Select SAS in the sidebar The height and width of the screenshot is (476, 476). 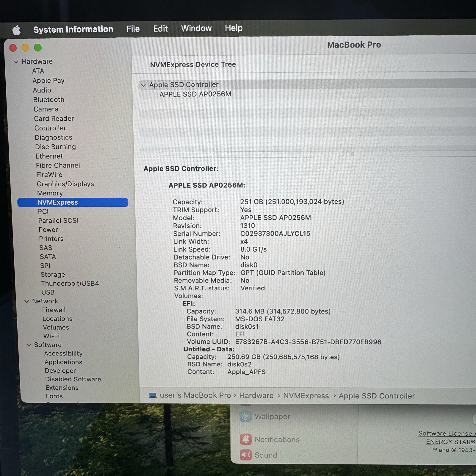click(46, 248)
